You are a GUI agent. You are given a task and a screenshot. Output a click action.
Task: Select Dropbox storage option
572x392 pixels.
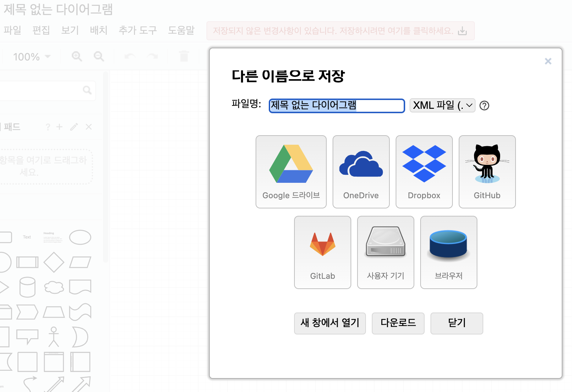point(424,172)
